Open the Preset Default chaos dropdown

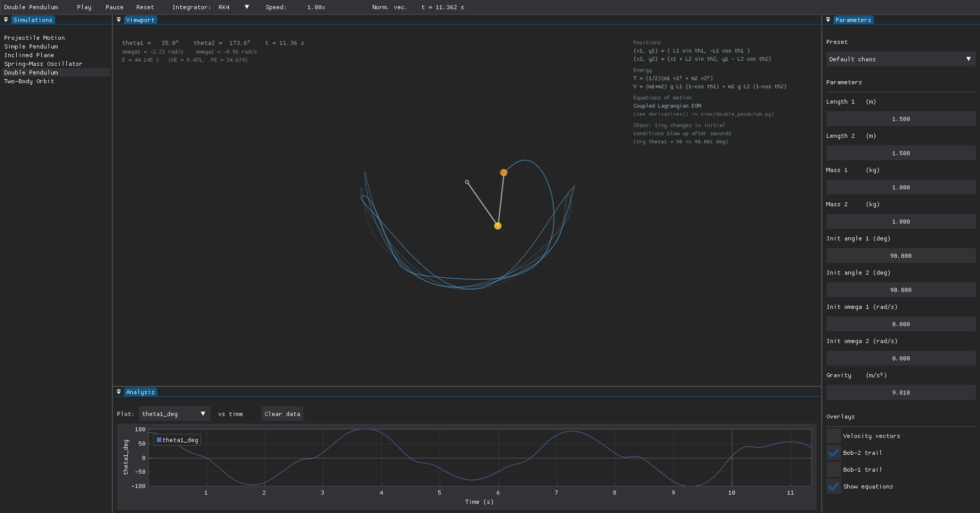901,59
